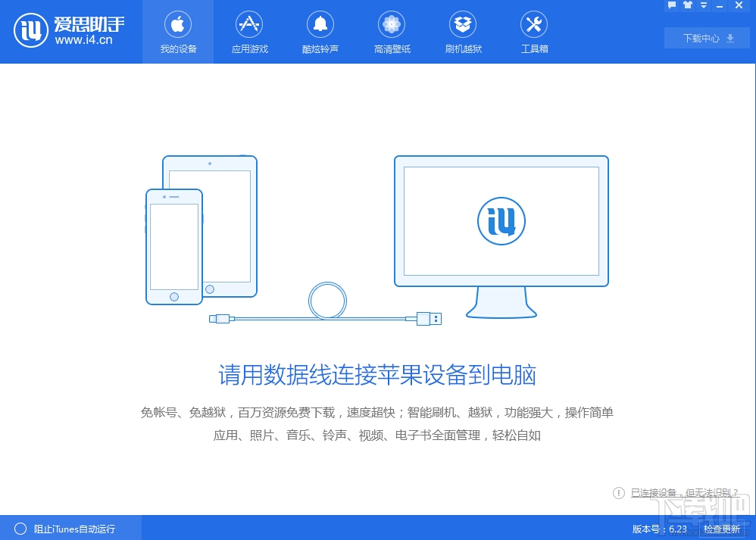Open the 酷炫铃声 ringtones tab
Screen dimensions: 756x540
pos(320,32)
